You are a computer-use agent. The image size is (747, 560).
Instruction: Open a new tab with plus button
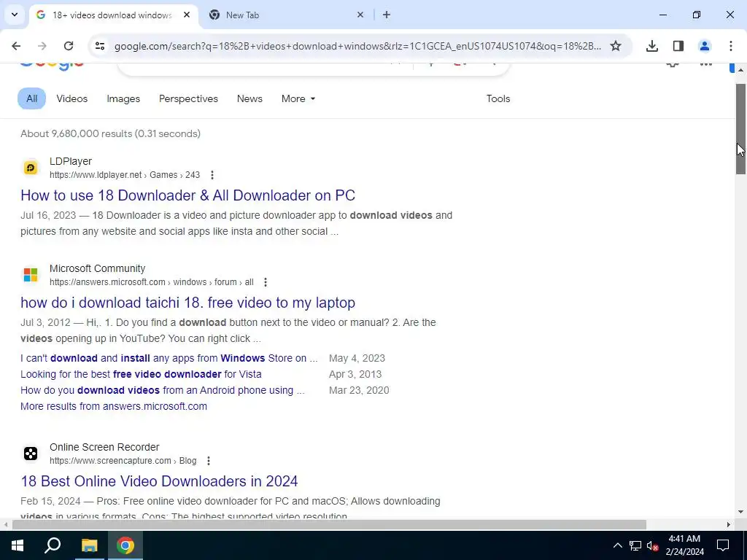[387, 15]
